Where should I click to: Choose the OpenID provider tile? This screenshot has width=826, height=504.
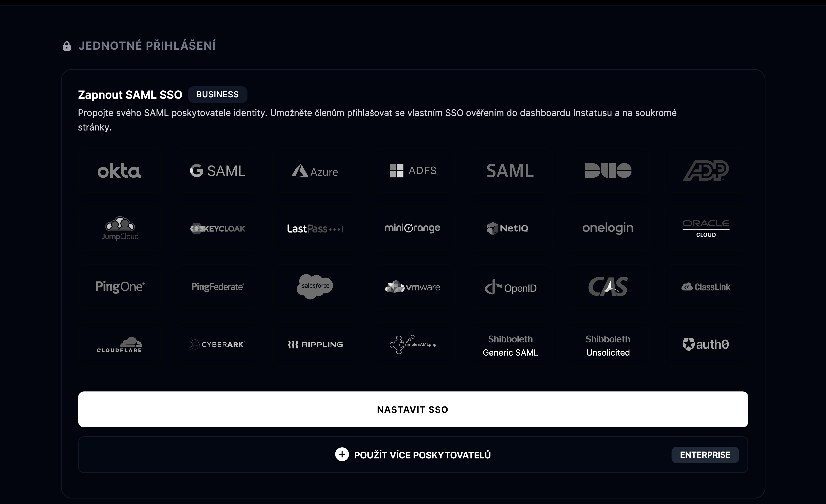[x=510, y=287]
